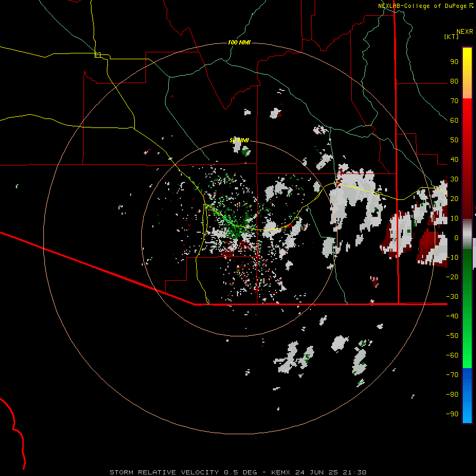Screen dimensions: 476x476
Task: Click the 20 value on the velocity scale
Action: pyautogui.click(x=454, y=199)
